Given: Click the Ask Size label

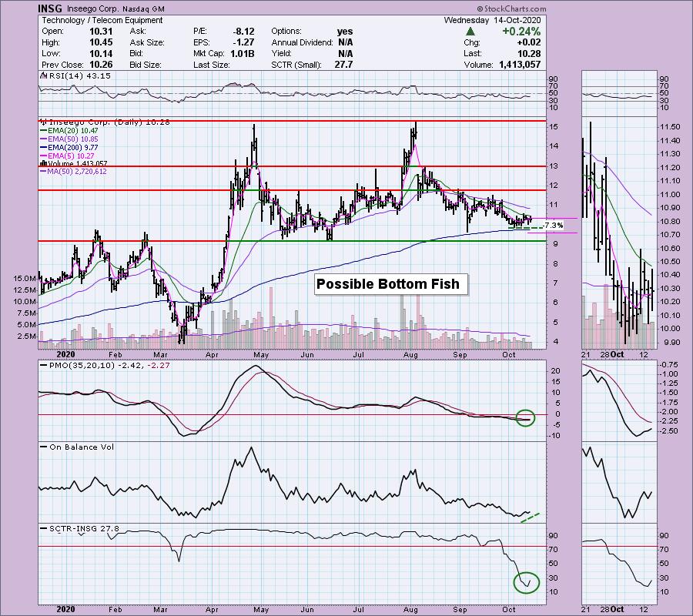Looking at the screenshot, I should tap(147, 42).
